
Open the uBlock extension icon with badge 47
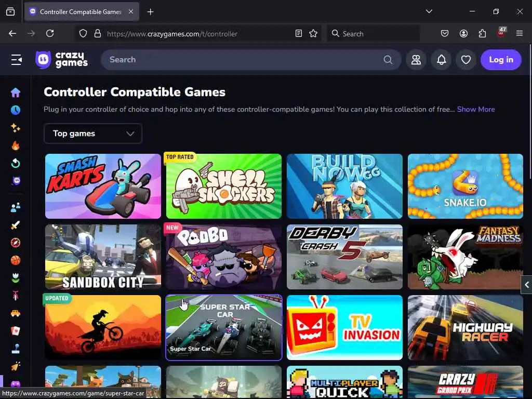pos(501,33)
